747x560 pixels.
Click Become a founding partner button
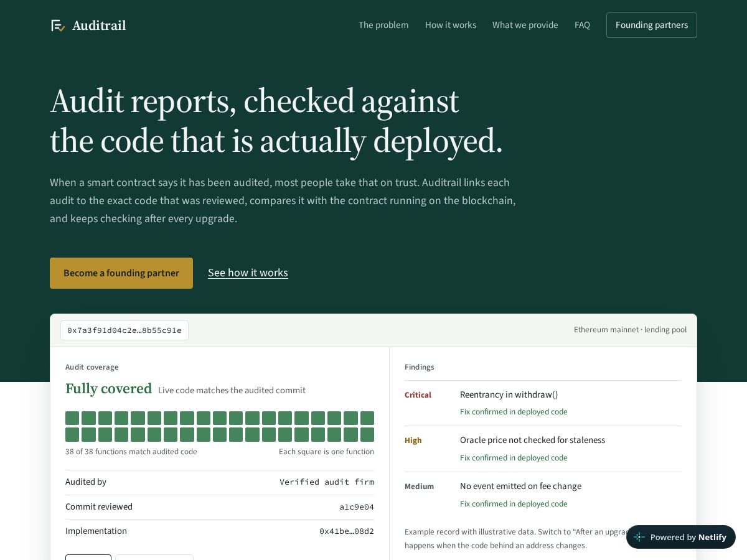point(121,273)
